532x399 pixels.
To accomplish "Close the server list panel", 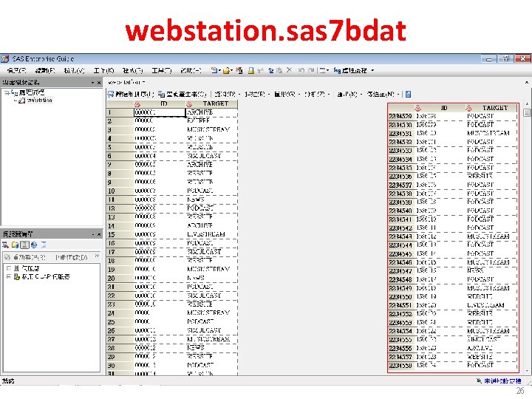I will pyautogui.click(x=99, y=234).
